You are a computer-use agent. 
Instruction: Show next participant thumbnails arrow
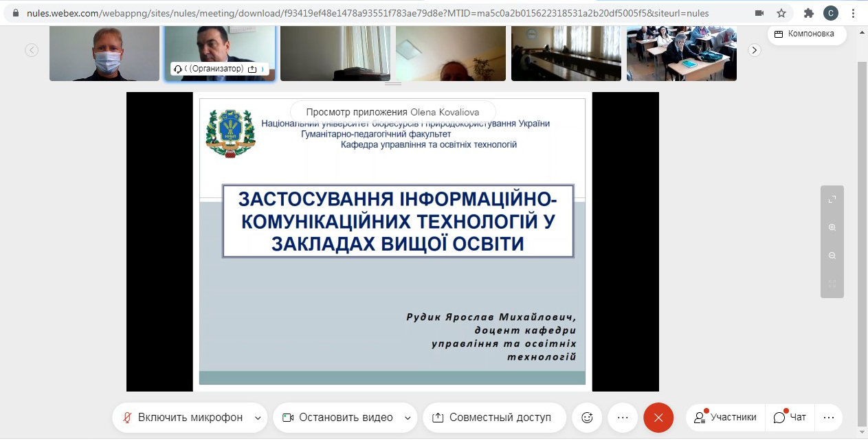point(755,49)
